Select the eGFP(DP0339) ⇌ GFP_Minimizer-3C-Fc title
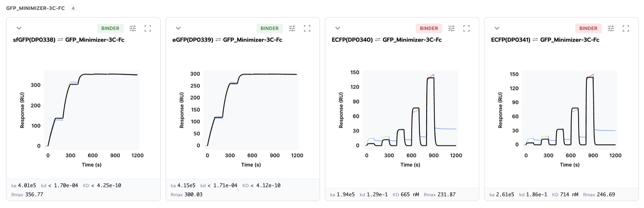The image size is (644, 208). pyautogui.click(x=227, y=40)
